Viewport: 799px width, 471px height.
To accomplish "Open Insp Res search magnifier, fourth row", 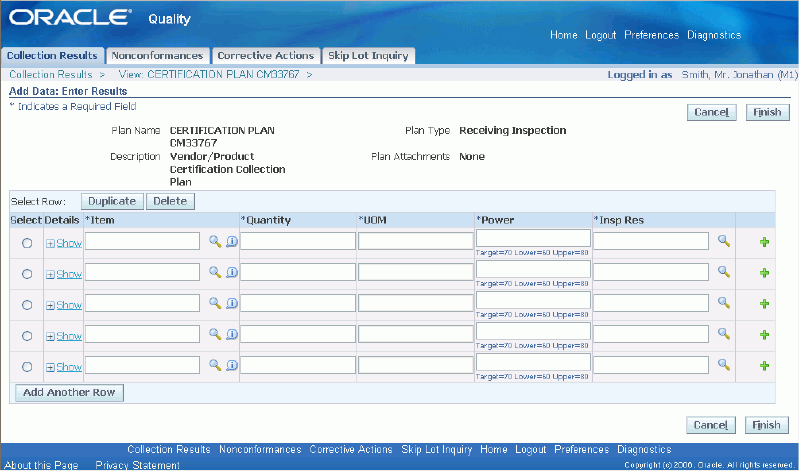I will coord(724,334).
